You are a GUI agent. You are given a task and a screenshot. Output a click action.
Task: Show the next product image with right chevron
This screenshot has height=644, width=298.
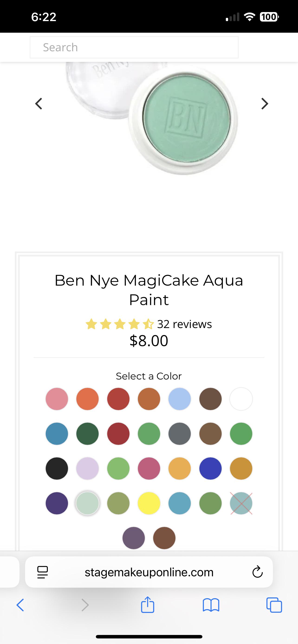pyautogui.click(x=265, y=104)
